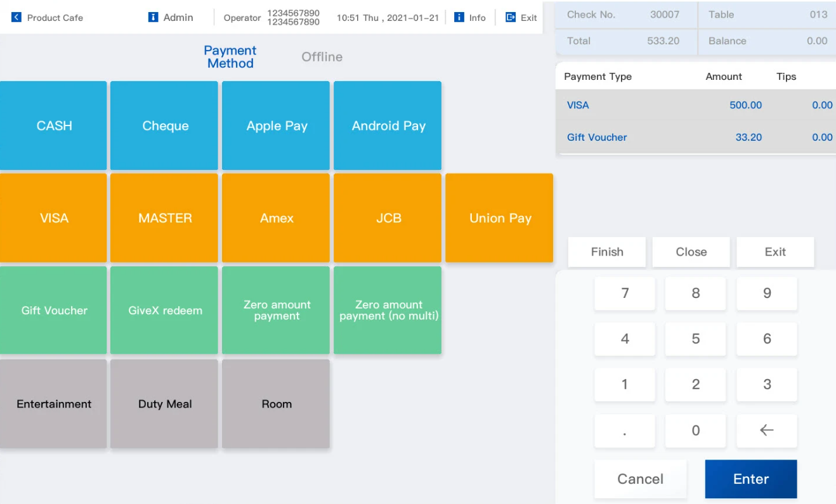Select Zero amount payment (no multi)

click(388, 311)
